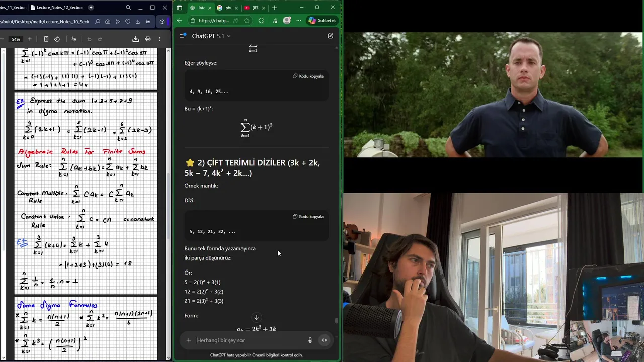Redo last PDF annotation

coord(100,39)
